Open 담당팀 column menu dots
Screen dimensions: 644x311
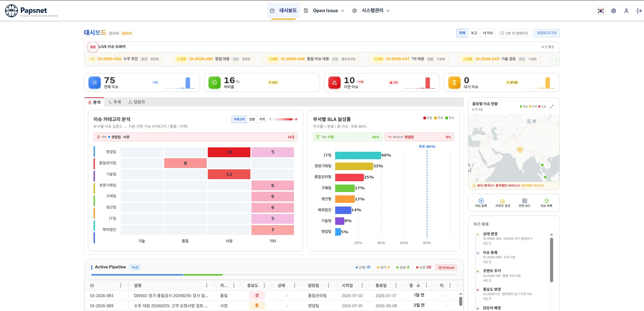pyautogui.click(x=328, y=286)
